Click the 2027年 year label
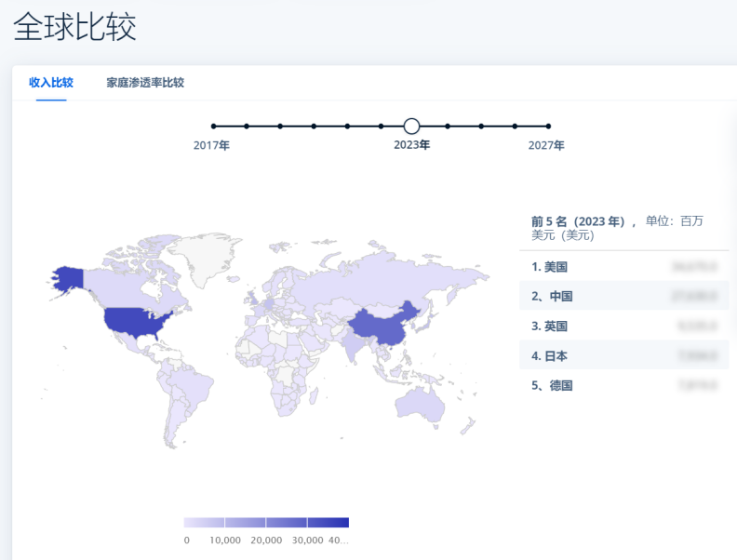This screenshot has height=560, width=737. pos(546,145)
